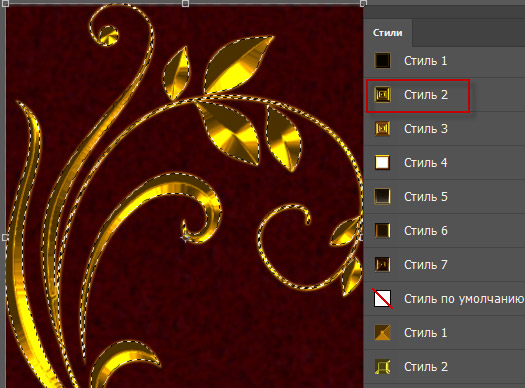Switch to the Стили tab
Image resolution: width=525 pixels, height=388 pixels.
coord(387,33)
